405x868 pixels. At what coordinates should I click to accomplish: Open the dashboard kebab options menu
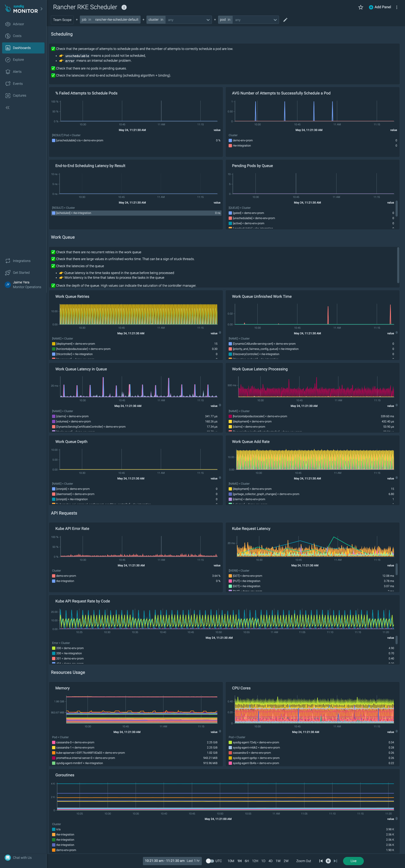397,7
